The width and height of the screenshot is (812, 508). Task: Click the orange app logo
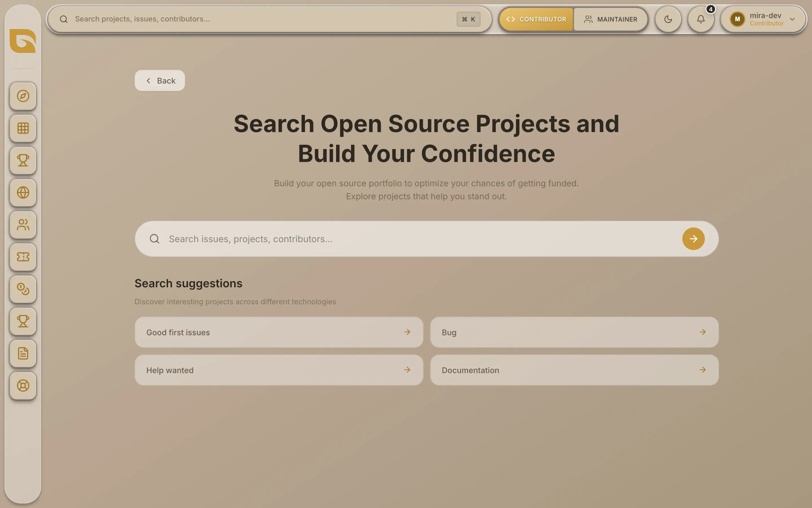[x=23, y=41]
